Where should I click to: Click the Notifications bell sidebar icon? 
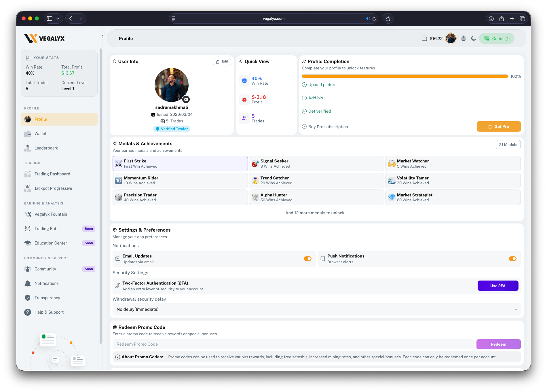coord(28,283)
